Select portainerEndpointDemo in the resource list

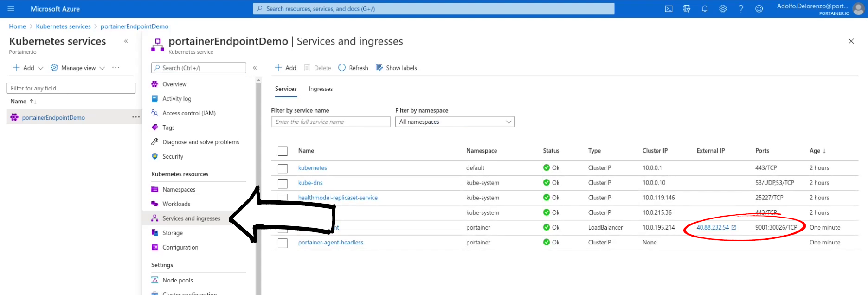click(53, 117)
